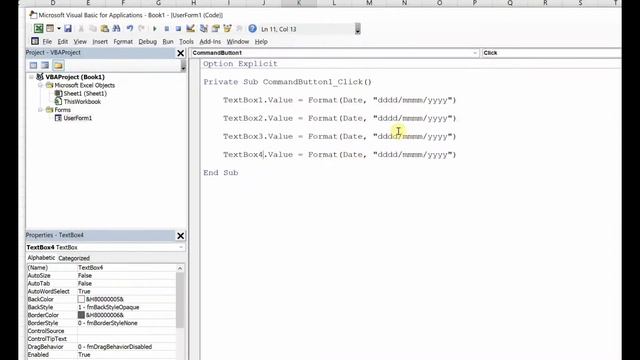Close the Project - VBAProject pane
This screenshot has width=640, height=360.
click(x=180, y=53)
